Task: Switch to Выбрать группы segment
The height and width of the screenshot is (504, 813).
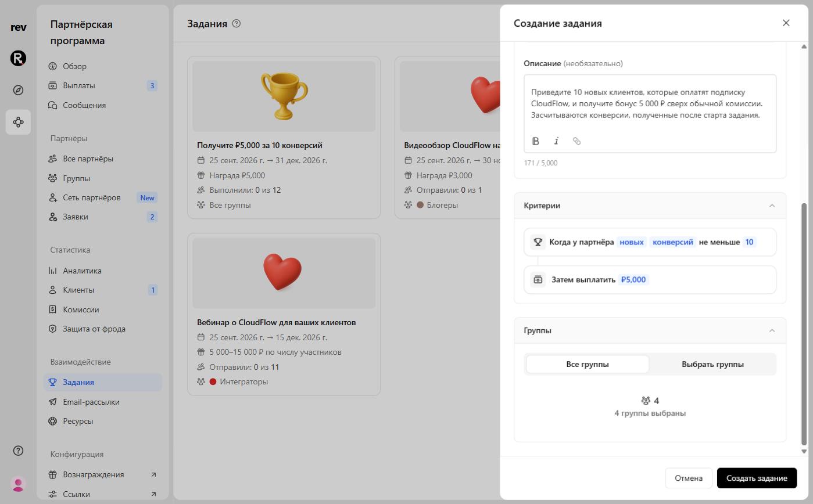Action: (x=712, y=364)
